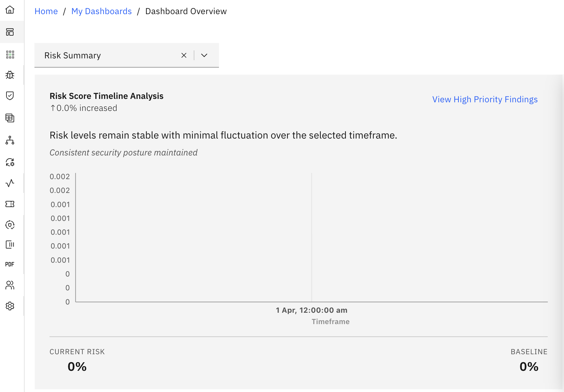Open the table data icon
Screen dimensions: 564x392
point(10,118)
